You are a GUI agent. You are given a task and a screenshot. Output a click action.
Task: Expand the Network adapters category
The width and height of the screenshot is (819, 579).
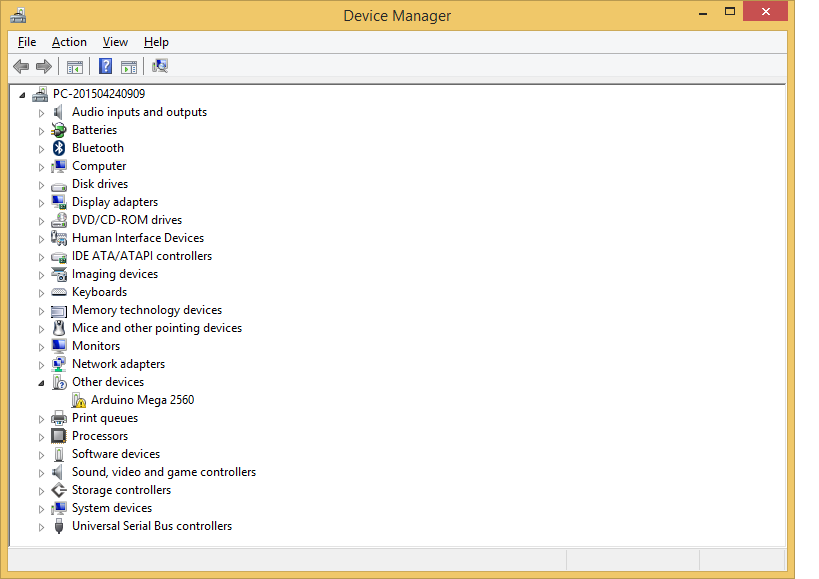tap(42, 365)
